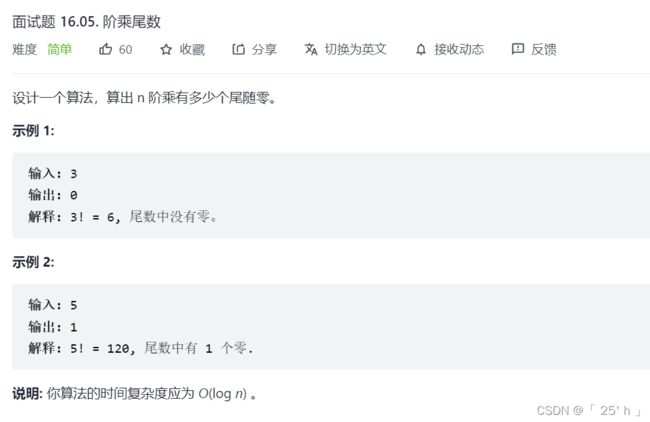Viewport: 650px width, 422px height.
Task: Click the problem title 面试题 16.05. 阶乘尾数
Action: 86,22
